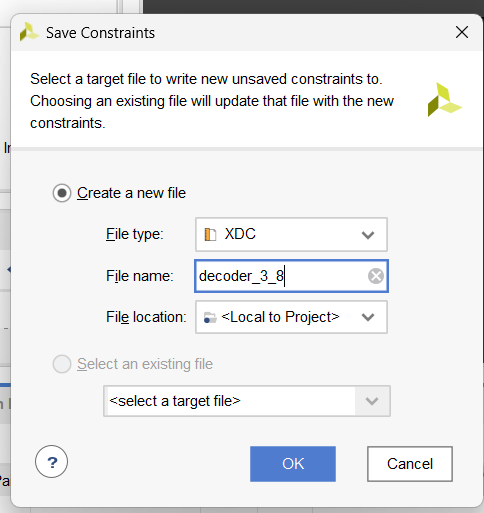484x513 pixels.
Task: Click the large Vivado logo in header
Action: tap(445, 100)
